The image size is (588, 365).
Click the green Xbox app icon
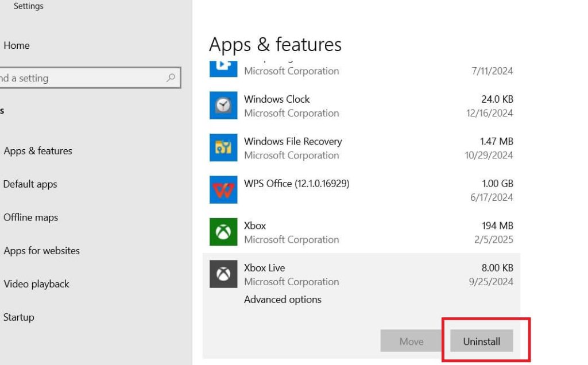[223, 232]
